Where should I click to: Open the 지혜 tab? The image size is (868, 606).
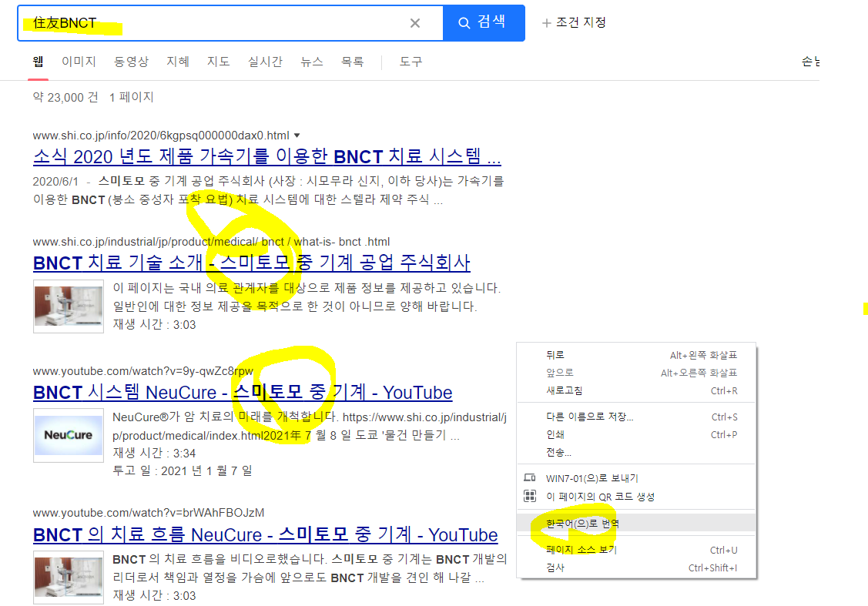point(178,62)
